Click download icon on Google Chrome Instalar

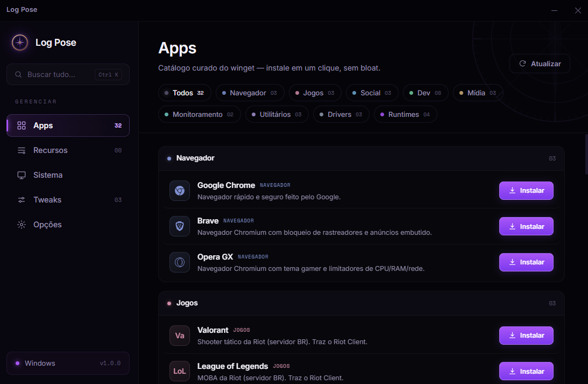(x=512, y=190)
